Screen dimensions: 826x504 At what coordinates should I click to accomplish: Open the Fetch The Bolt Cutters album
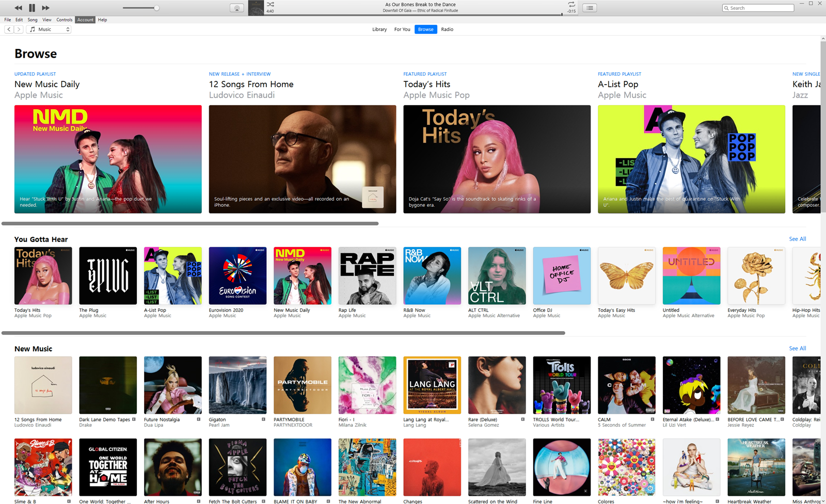coord(237,467)
